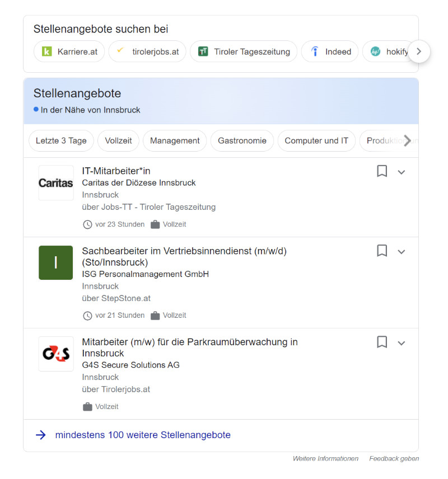
Task: Search jobs on Karriere.at
Action: (x=69, y=51)
